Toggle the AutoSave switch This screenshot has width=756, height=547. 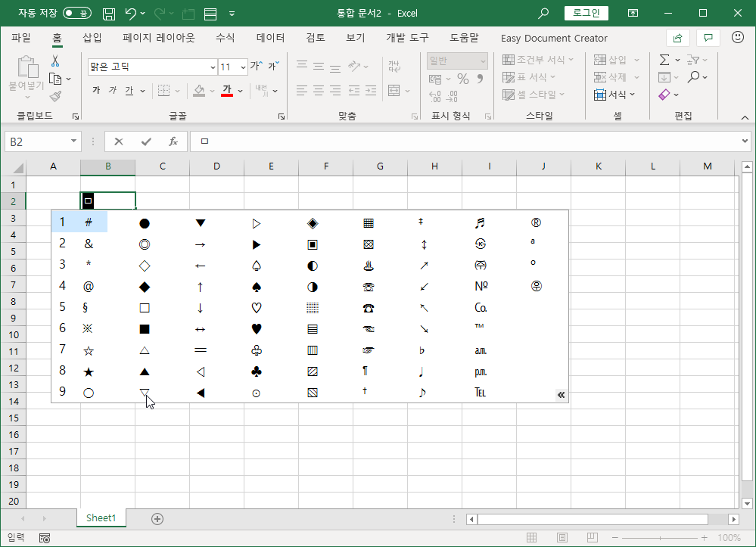(77, 13)
